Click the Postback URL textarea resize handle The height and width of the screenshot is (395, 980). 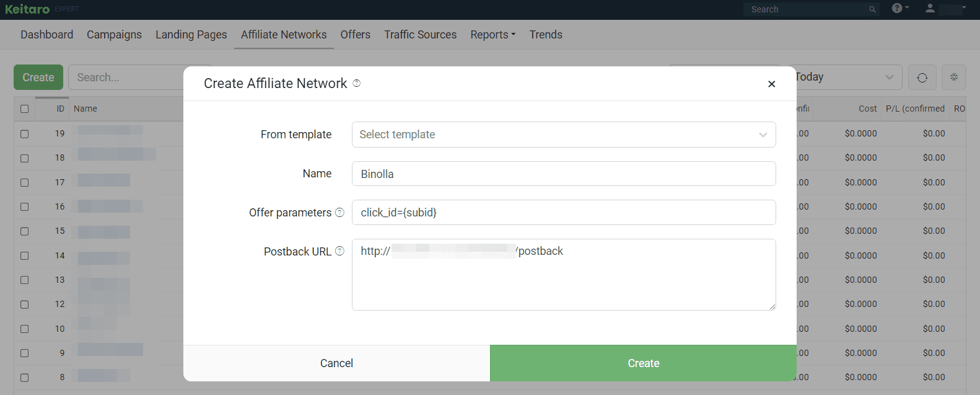(x=772, y=306)
